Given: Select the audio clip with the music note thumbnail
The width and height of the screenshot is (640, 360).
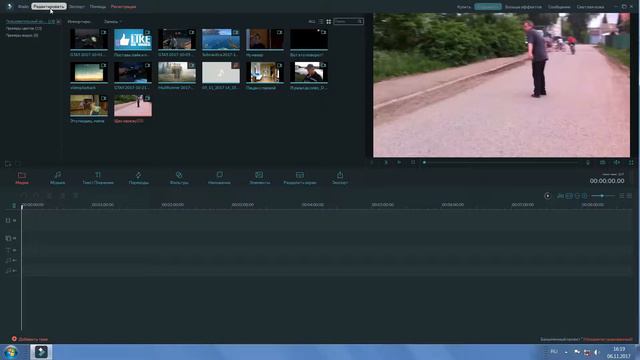Looking at the screenshot, I should tap(221, 72).
